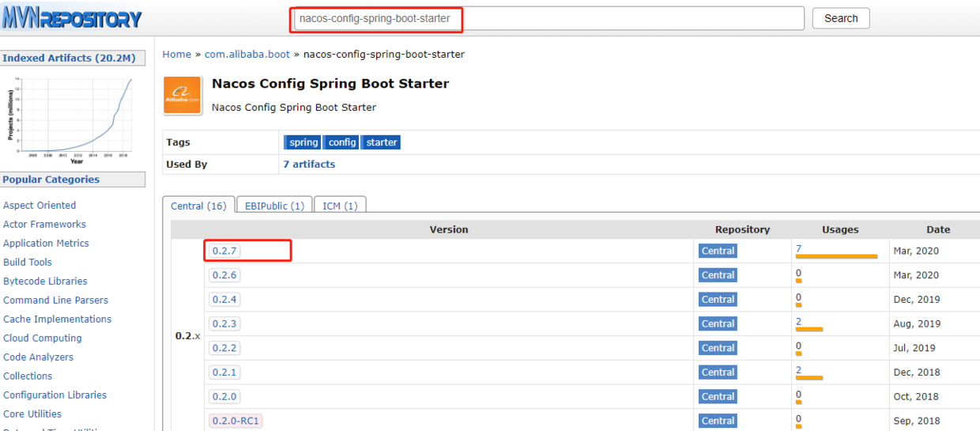The image size is (980, 431).
Task: Click the Central badge for version 0.2.2
Action: [718, 348]
